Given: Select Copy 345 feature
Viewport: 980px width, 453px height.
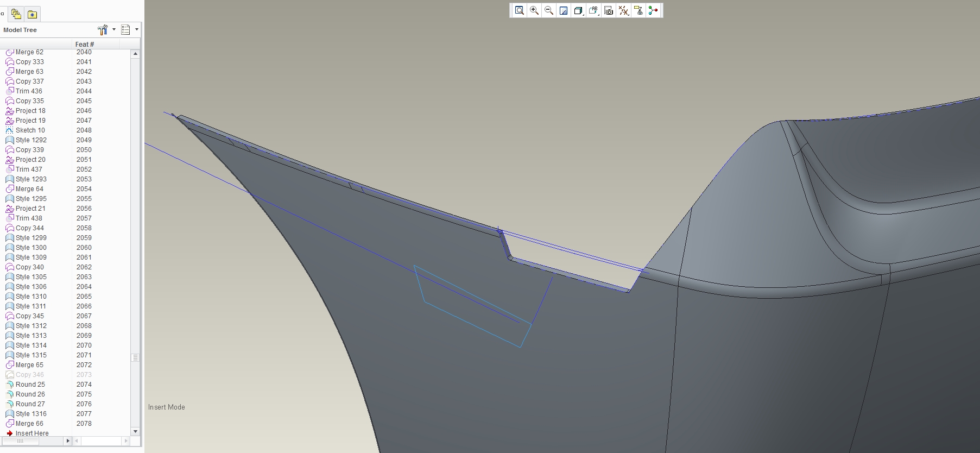Looking at the screenshot, I should [29, 316].
